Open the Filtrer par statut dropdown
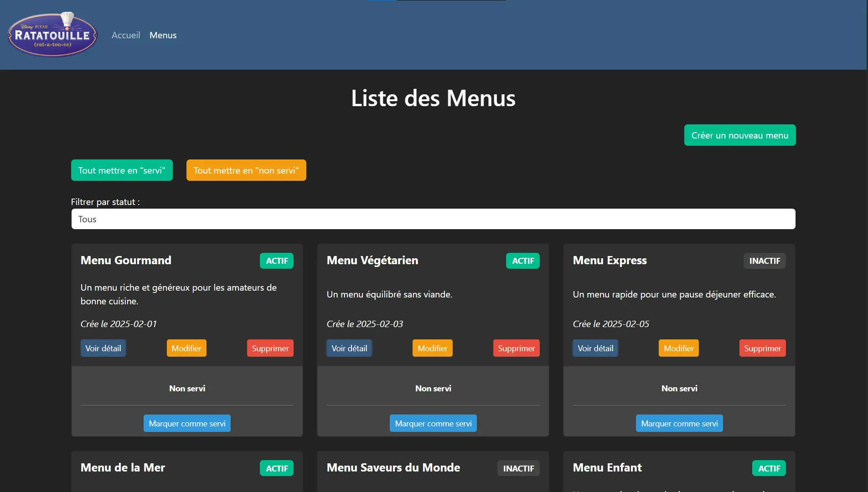 [434, 219]
